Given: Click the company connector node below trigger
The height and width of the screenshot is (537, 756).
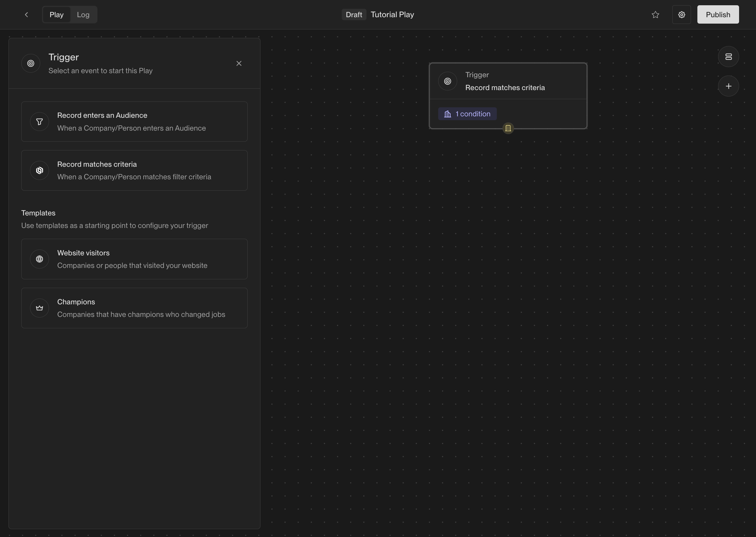Looking at the screenshot, I should pyautogui.click(x=508, y=128).
